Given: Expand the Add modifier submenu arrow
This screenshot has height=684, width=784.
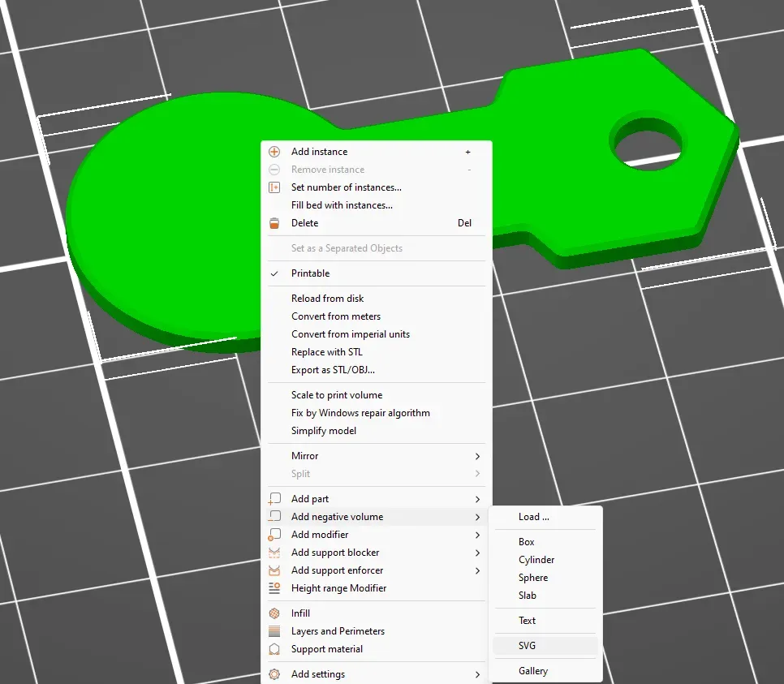Looking at the screenshot, I should tap(477, 535).
